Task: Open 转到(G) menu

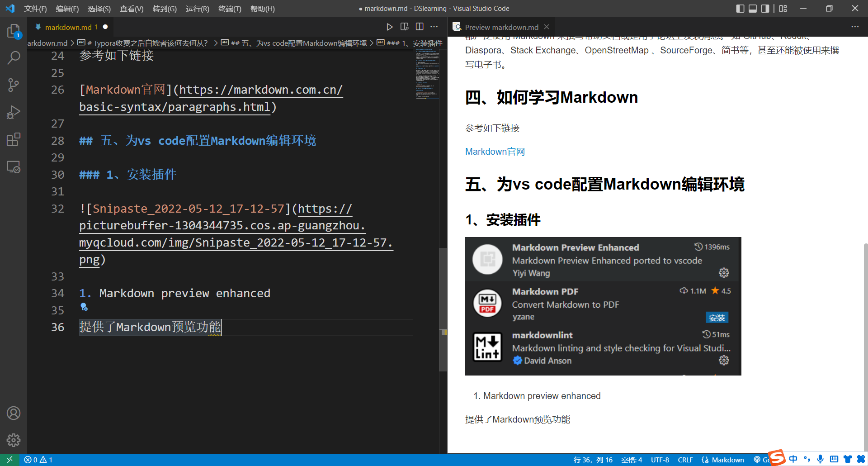Action: coord(165,9)
